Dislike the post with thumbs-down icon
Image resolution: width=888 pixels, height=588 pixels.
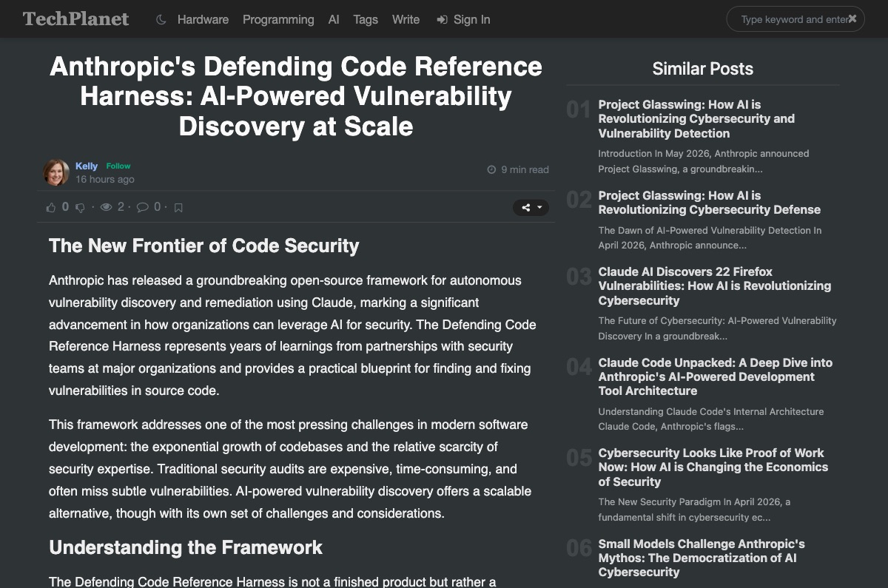coord(81,208)
